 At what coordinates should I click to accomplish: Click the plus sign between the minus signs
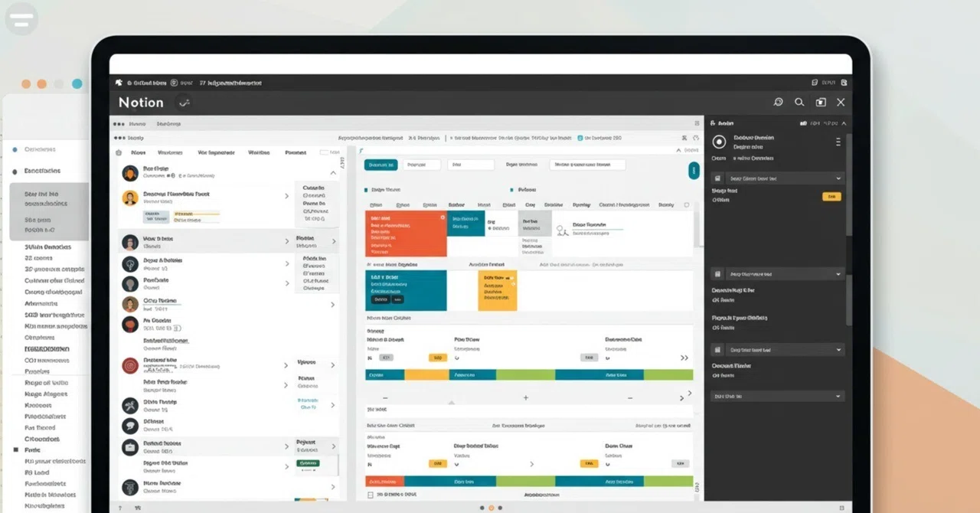pos(525,398)
